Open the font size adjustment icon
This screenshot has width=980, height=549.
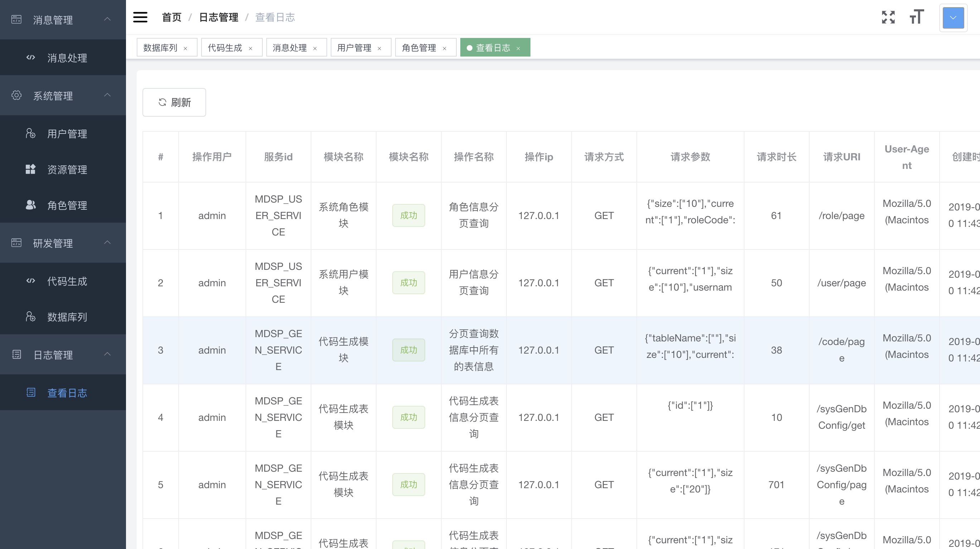pyautogui.click(x=916, y=17)
